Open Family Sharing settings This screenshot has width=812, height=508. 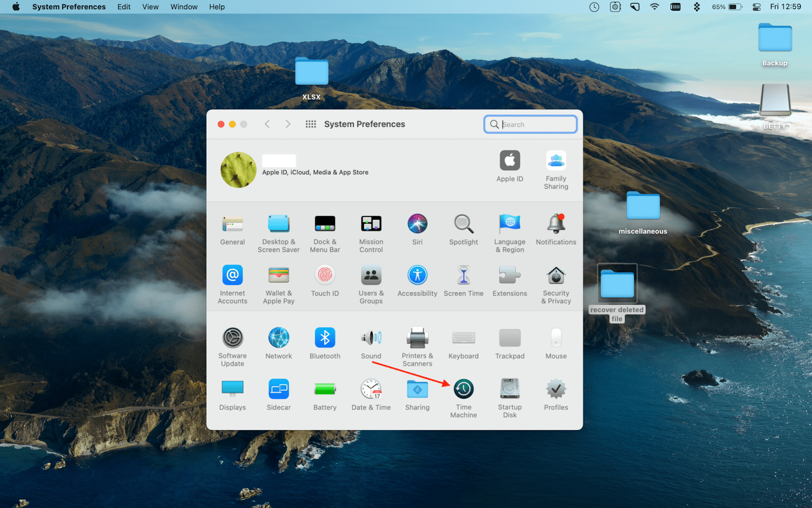pos(556,170)
